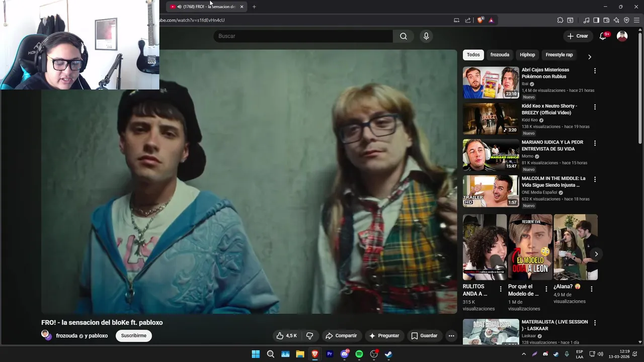Viewport: 644px width, 362px height.
Task: Open the media control music note icon
Action: coord(586,20)
